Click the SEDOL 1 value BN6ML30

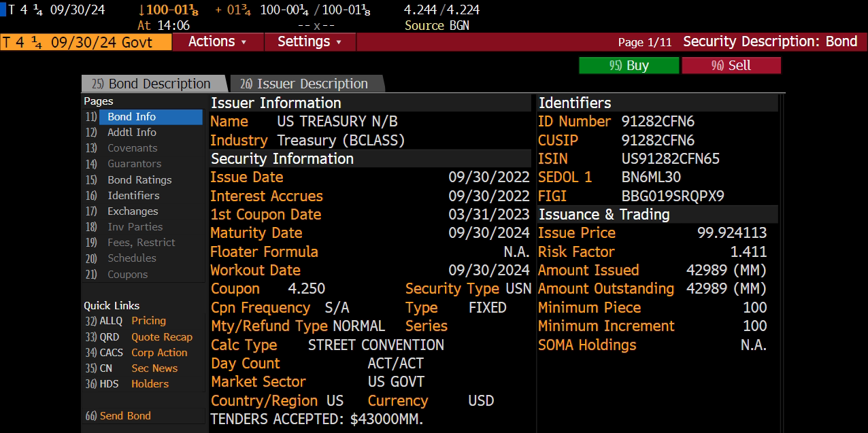pos(651,177)
